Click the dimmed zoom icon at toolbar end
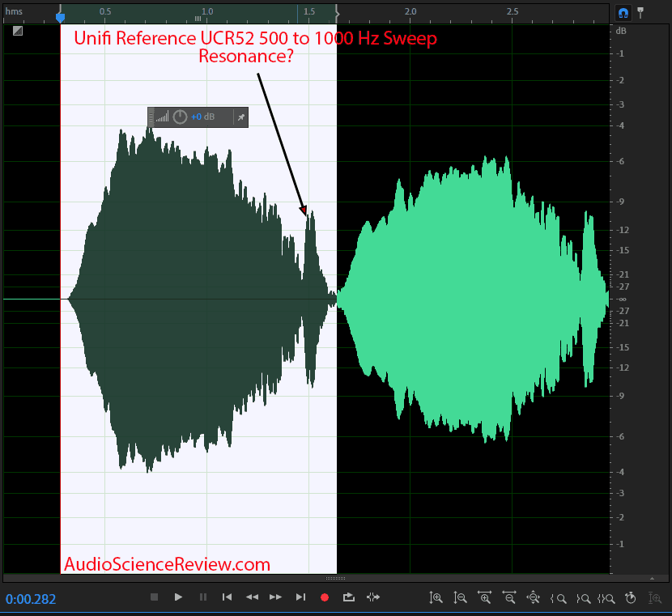Viewport: 672px width, 616px height. click(x=655, y=597)
